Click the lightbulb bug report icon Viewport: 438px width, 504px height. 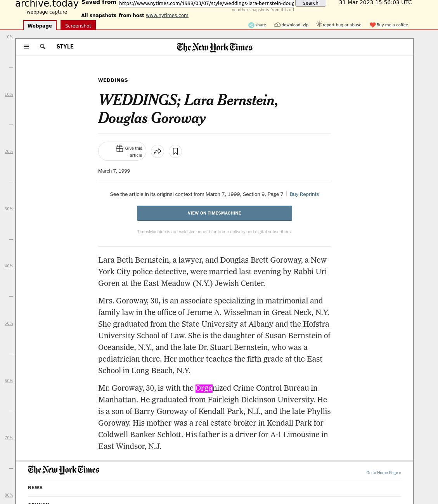[x=319, y=24]
